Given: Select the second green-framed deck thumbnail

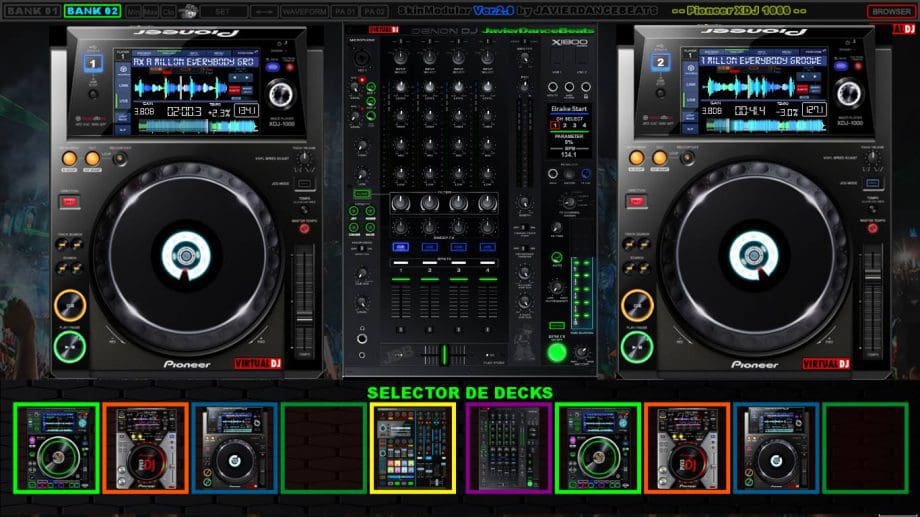Looking at the screenshot, I should [x=598, y=448].
